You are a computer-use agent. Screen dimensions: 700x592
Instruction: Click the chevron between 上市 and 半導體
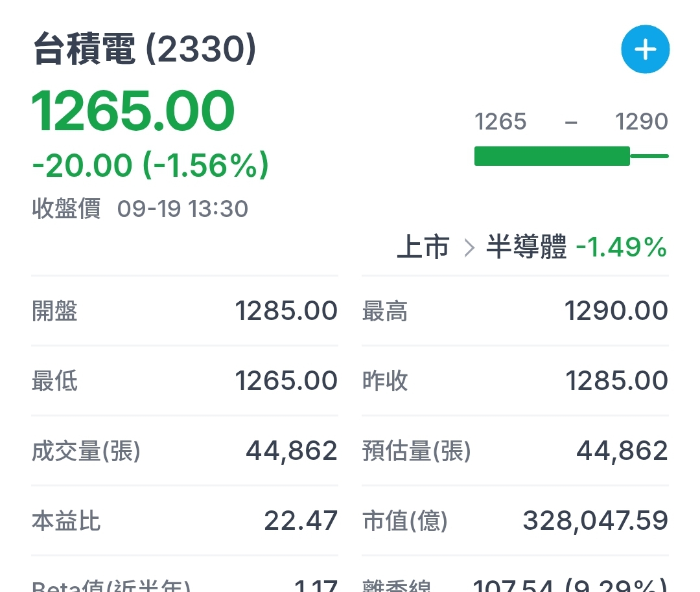tap(470, 248)
